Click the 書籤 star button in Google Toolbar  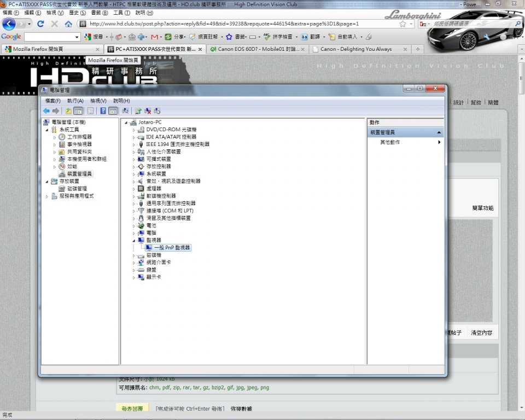tap(236, 37)
